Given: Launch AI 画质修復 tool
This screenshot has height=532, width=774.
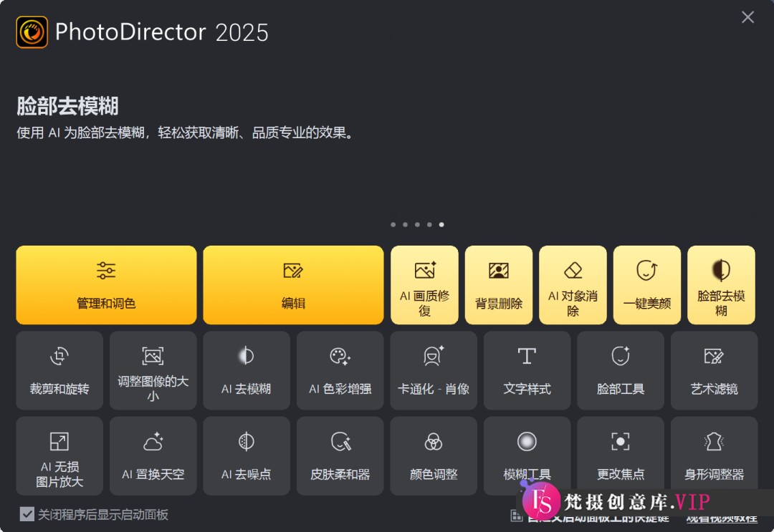Looking at the screenshot, I should click(424, 285).
